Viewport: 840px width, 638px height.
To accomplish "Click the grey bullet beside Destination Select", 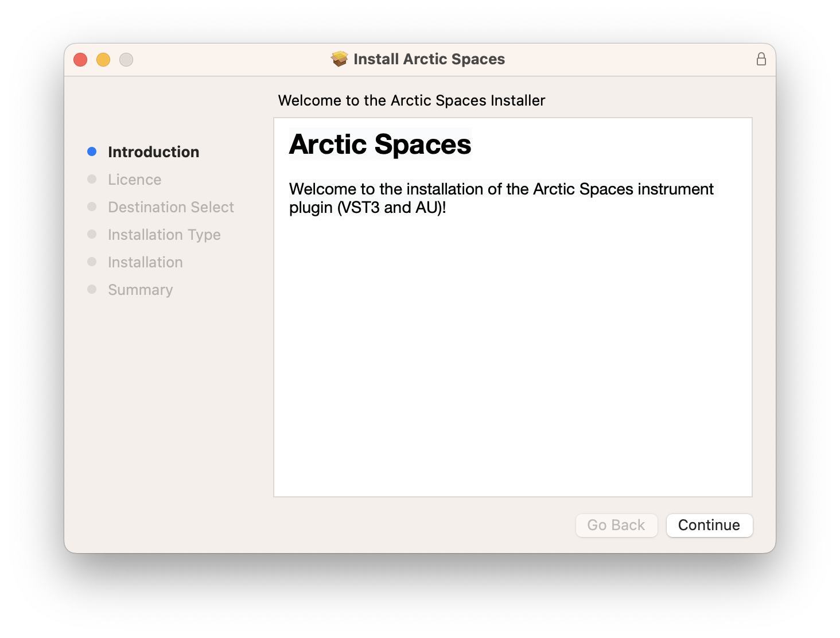I will click(92, 207).
